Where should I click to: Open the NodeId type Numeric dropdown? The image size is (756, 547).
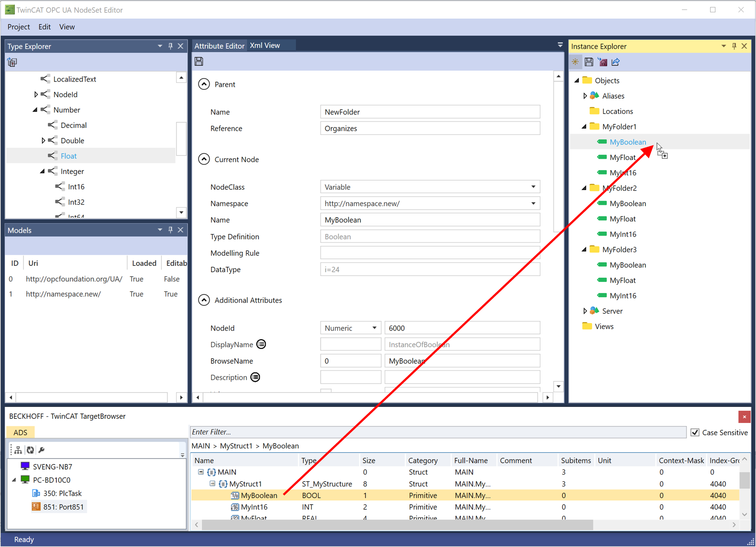(374, 328)
